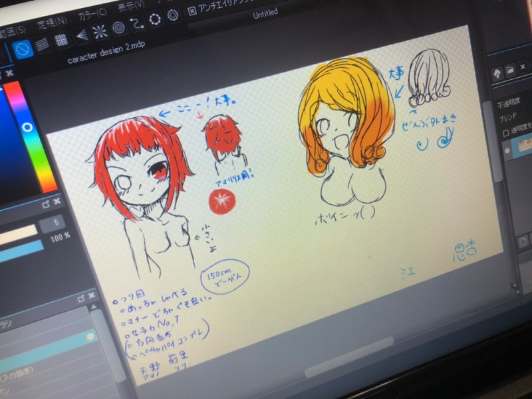
Task: Pop out the brush control panel
Action: click(45, 204)
